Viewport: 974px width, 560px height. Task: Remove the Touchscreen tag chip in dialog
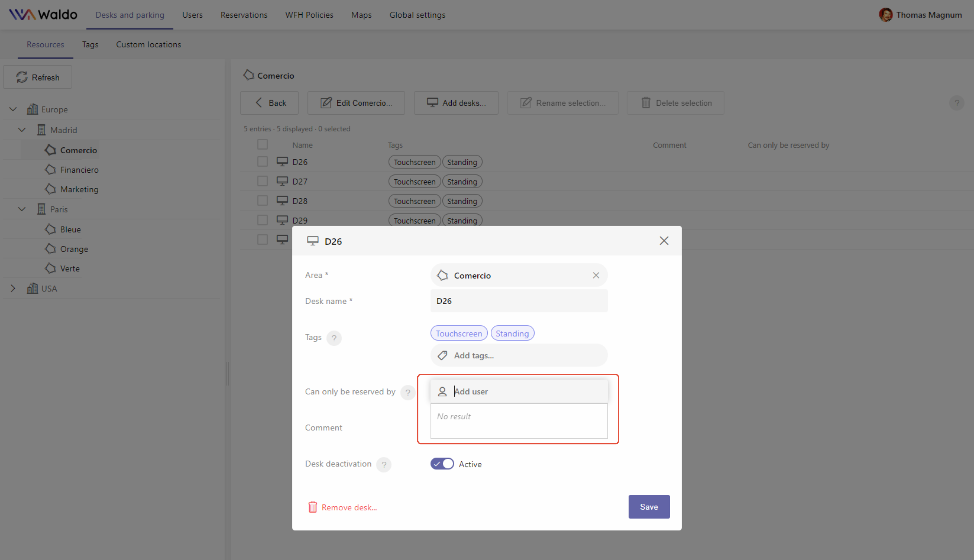[459, 333]
